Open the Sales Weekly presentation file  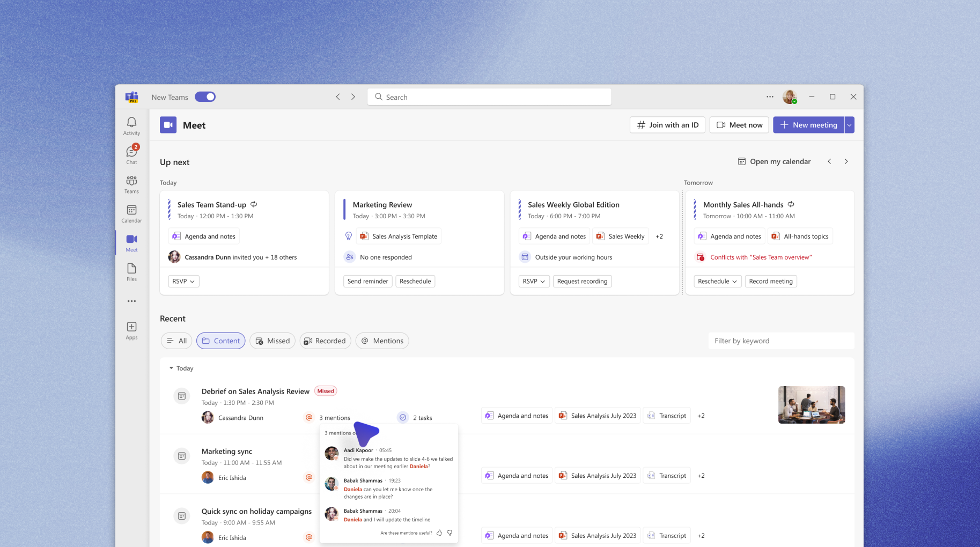(x=620, y=236)
